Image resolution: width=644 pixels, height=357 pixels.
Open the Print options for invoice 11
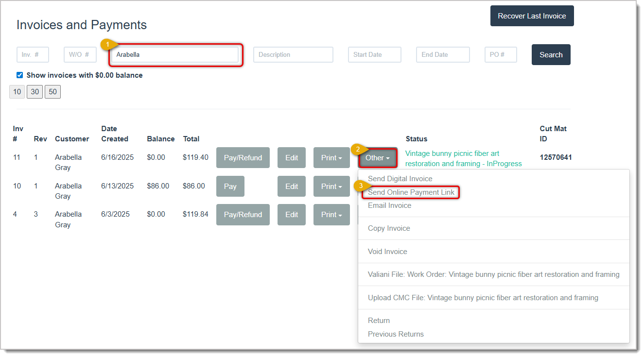tap(331, 157)
